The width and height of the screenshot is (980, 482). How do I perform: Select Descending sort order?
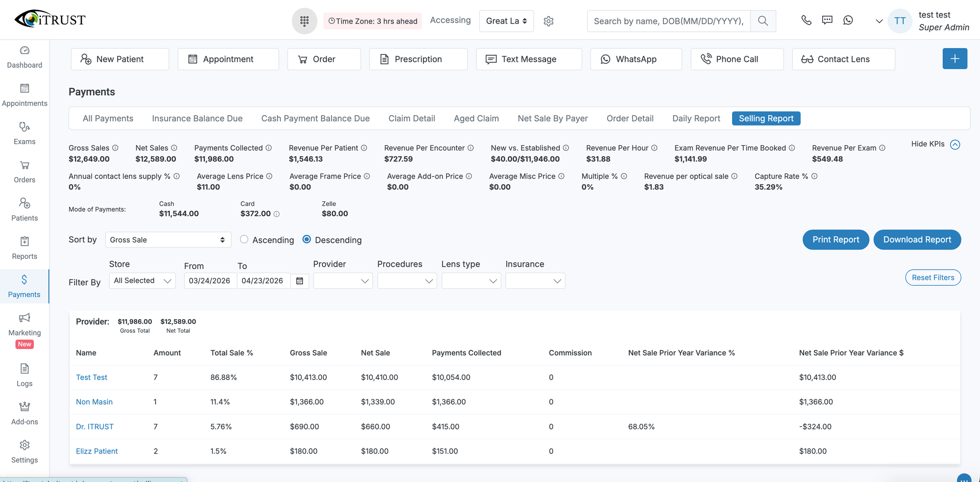tap(307, 239)
